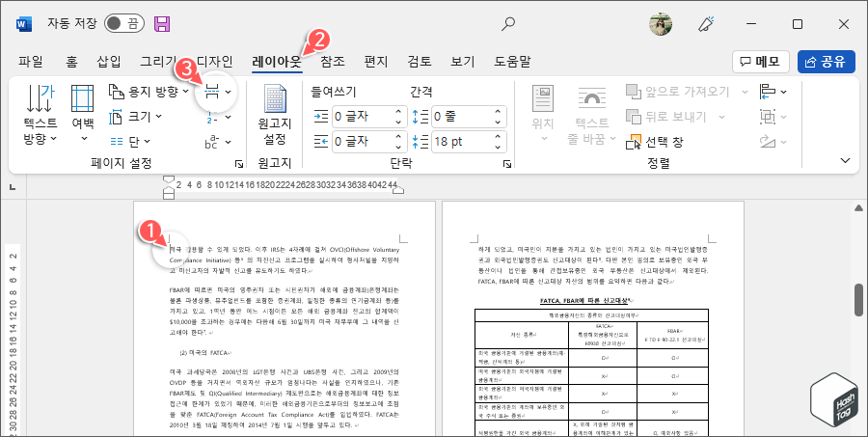
Task: Click the spacing before 0 줄 field
Action: click(462, 117)
